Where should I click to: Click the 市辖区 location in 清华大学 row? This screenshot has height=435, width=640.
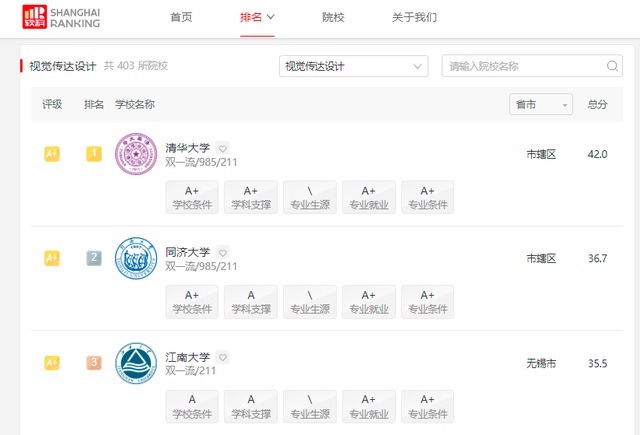click(541, 154)
